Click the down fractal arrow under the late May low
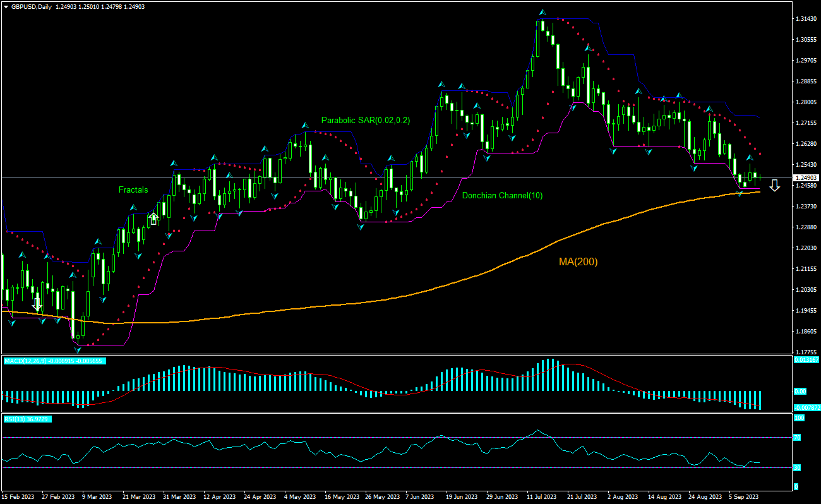821x504 pixels. (x=360, y=227)
